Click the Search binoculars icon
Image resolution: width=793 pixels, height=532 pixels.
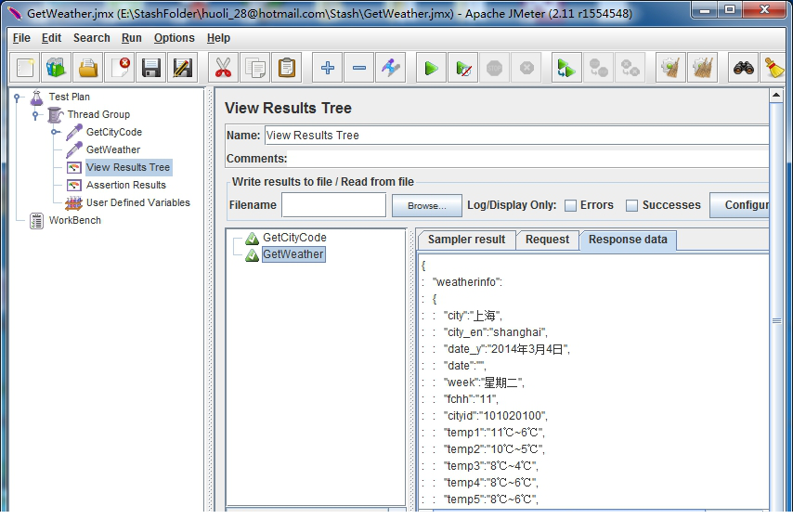click(x=744, y=68)
